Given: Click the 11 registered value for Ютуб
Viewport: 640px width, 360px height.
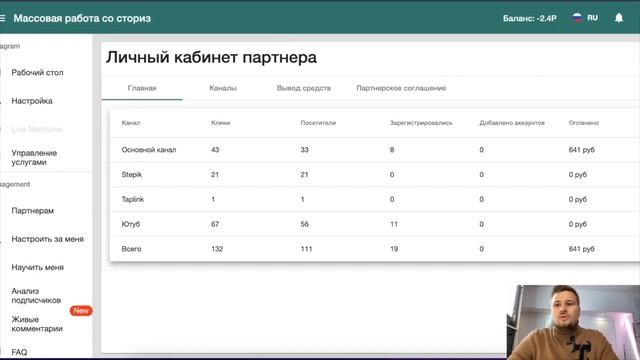Looking at the screenshot, I should (393, 224).
